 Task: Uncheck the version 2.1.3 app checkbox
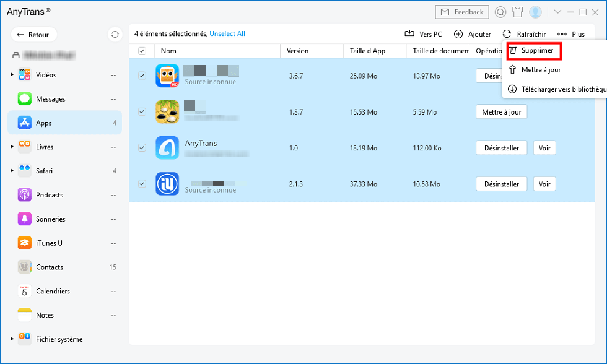pyautogui.click(x=142, y=183)
